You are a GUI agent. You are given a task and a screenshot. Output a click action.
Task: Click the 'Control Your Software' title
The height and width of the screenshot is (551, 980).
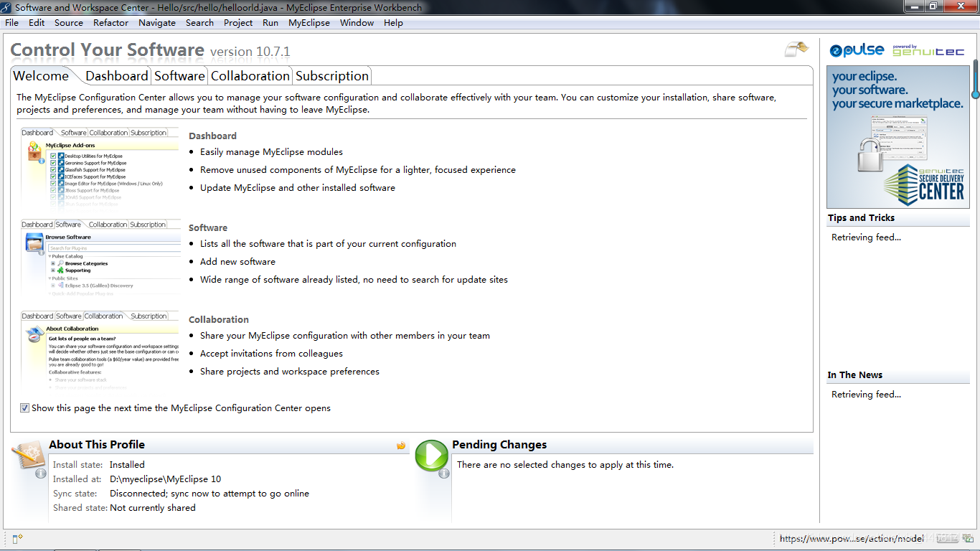108,50
